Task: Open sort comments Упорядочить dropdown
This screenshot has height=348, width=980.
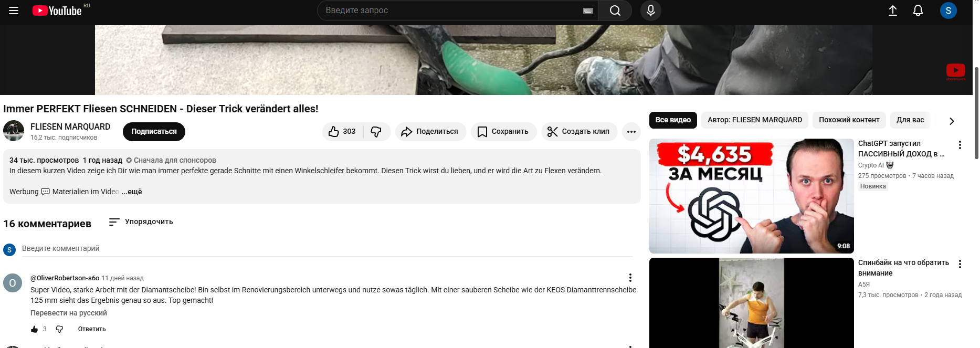Action: 141,222
